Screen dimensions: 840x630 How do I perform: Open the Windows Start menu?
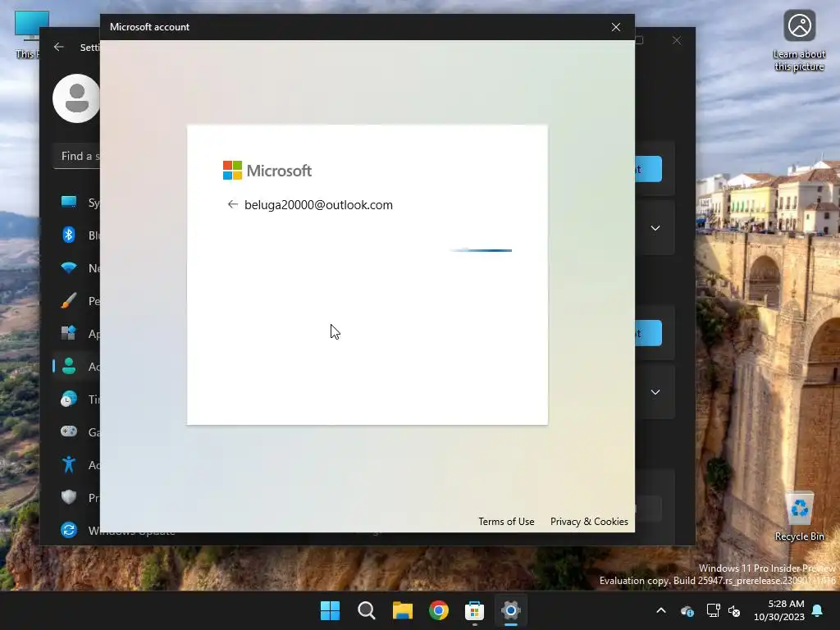tap(330, 610)
